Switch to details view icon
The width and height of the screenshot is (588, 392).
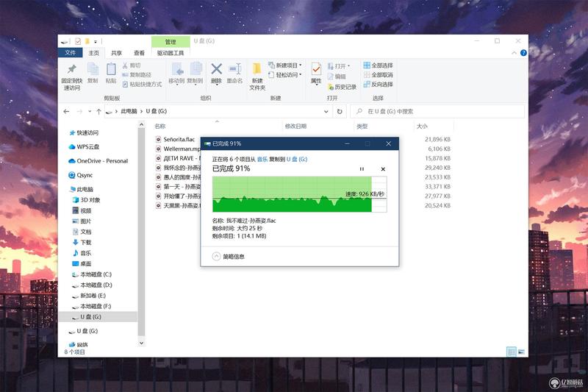512,352
